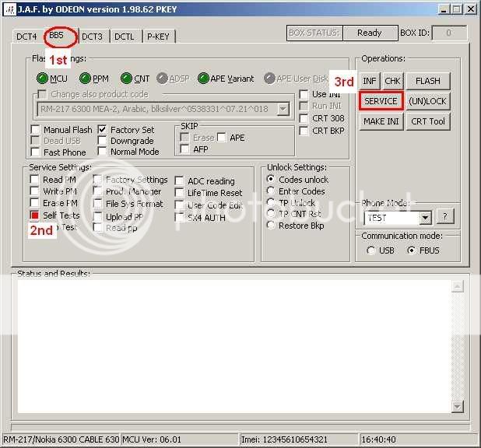The image size is (481, 448).
Task: Uncheck the Factory Set checkbox
Action: coord(102,129)
